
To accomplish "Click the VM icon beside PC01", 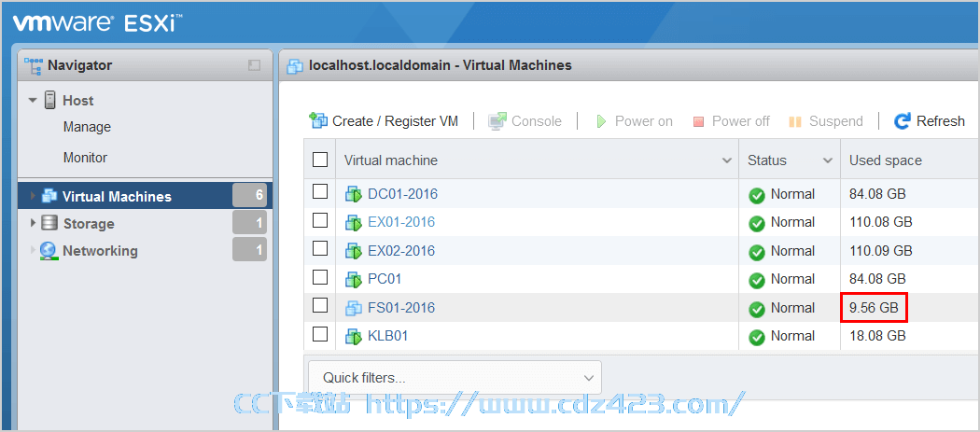I will coord(354,280).
